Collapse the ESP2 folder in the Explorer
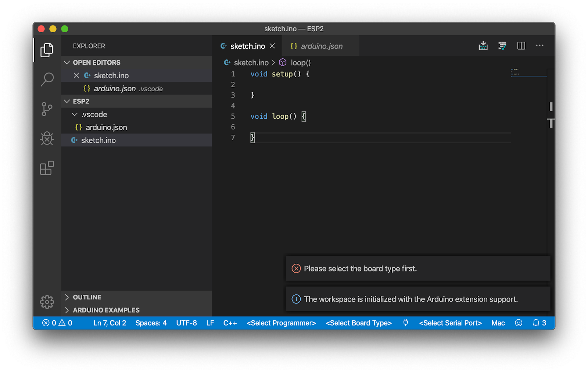588x373 pixels. click(x=67, y=101)
